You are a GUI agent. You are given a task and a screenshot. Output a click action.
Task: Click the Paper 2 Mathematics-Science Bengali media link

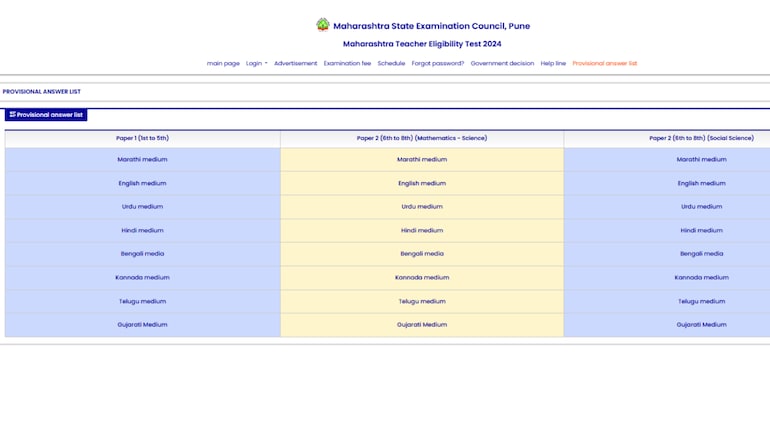pyautogui.click(x=422, y=254)
